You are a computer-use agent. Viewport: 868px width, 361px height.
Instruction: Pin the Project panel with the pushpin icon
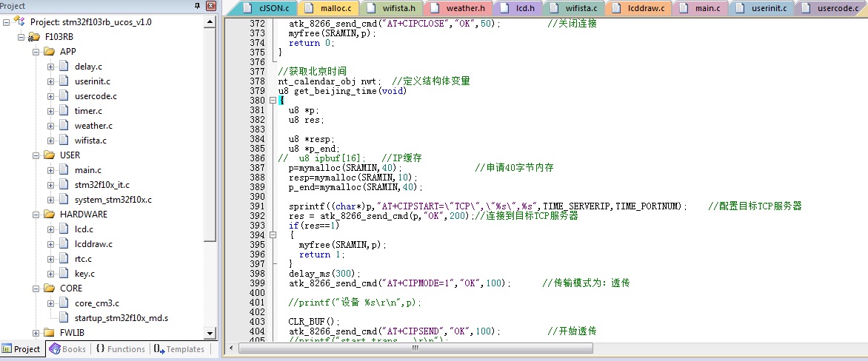196,6
